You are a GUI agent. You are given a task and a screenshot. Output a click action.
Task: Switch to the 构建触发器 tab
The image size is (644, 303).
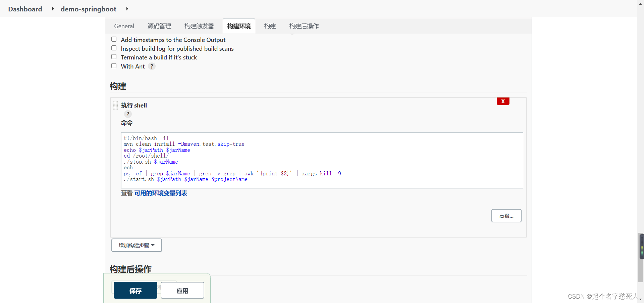click(199, 26)
